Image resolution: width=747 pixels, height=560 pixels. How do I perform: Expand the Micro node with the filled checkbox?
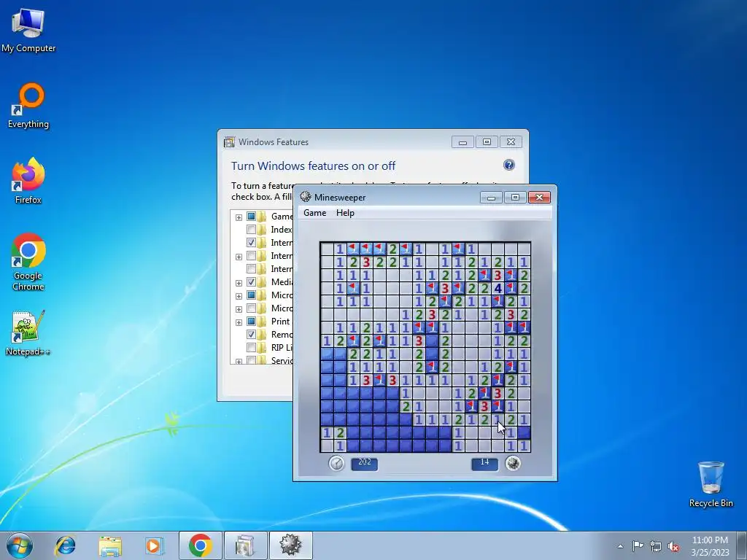(x=239, y=296)
